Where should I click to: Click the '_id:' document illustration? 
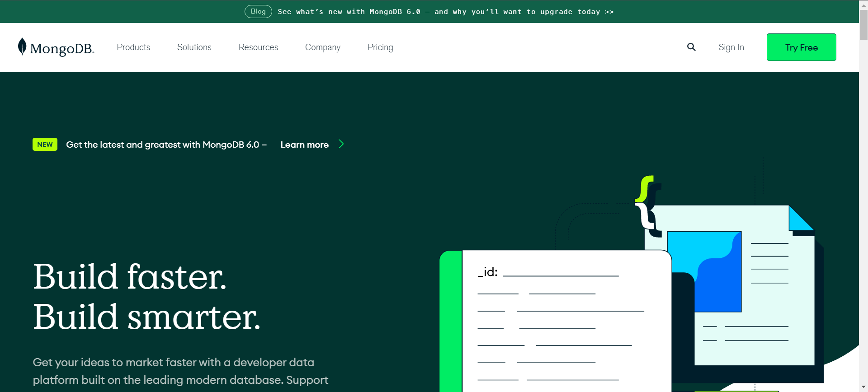pyautogui.click(x=555, y=321)
